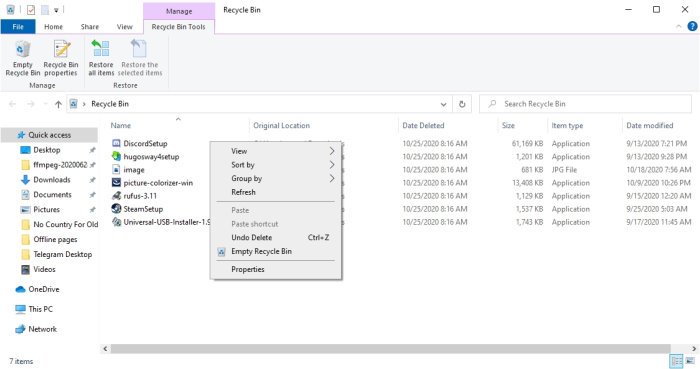Click the Refresh button beside address bar
This screenshot has height=369, width=700.
[462, 104]
